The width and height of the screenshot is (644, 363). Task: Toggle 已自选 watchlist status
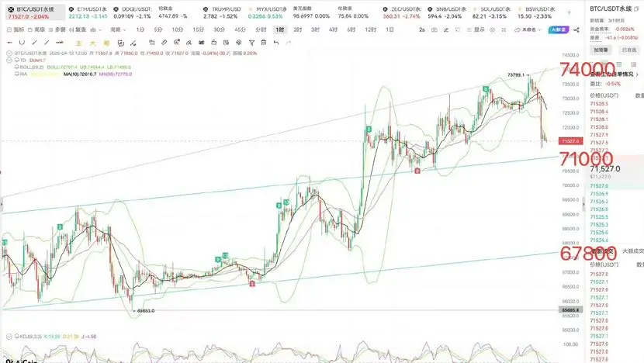tap(628, 50)
